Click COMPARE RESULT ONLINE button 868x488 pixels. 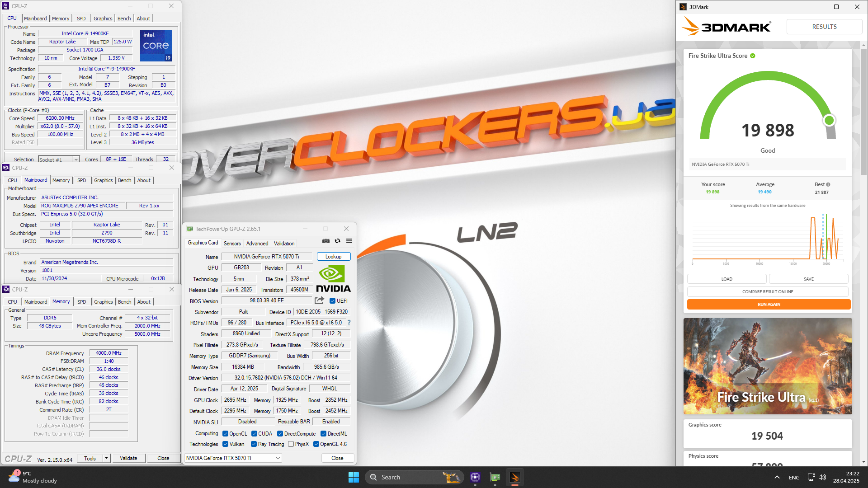tap(768, 292)
